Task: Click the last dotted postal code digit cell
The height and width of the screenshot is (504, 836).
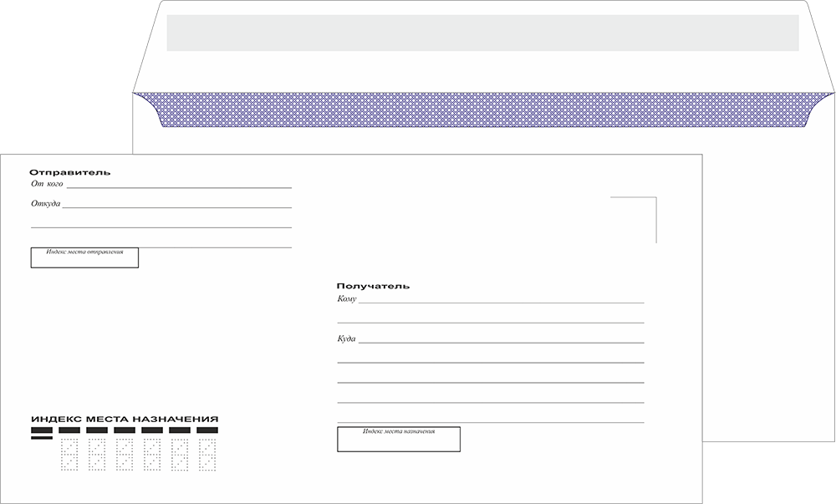Action: click(207, 455)
